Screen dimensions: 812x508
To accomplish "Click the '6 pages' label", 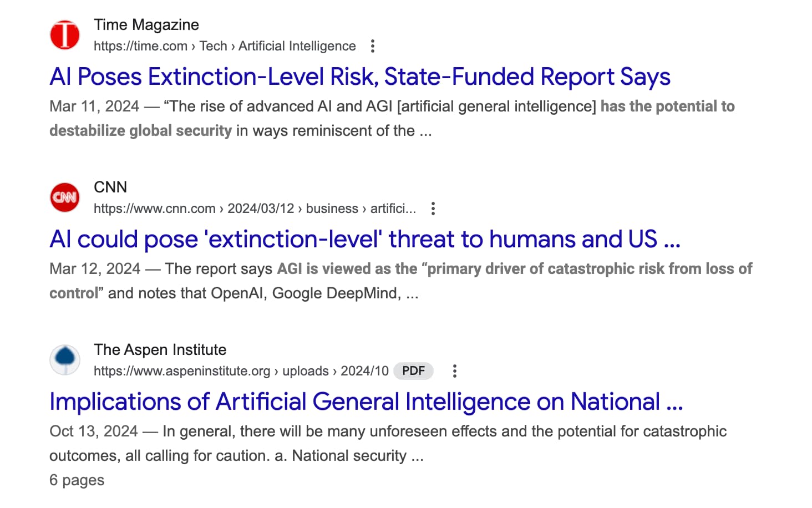I will coord(77,480).
